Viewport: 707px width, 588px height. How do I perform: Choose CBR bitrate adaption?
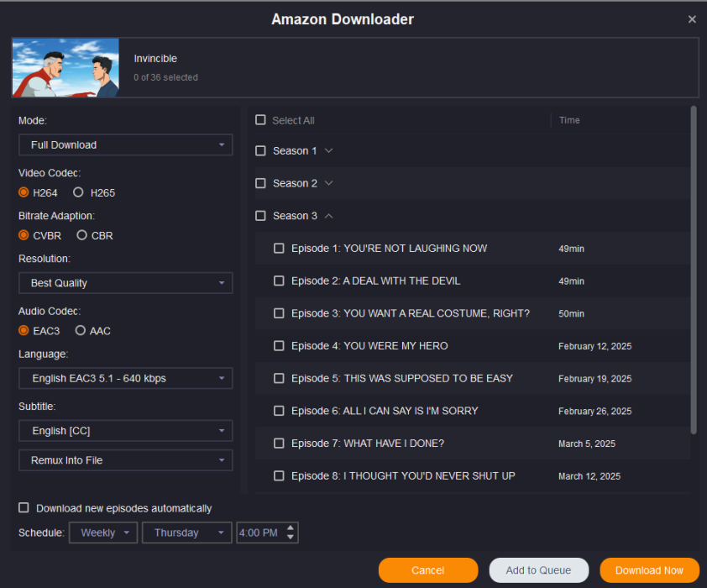[81, 235]
